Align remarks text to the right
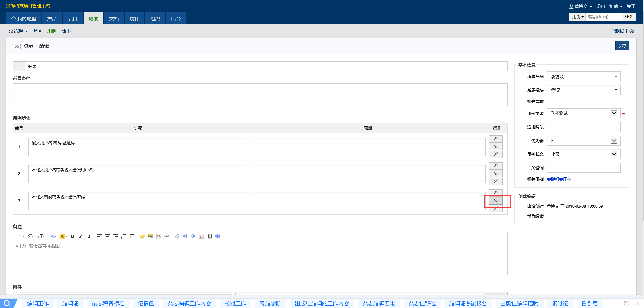 pyautogui.click(x=115, y=236)
